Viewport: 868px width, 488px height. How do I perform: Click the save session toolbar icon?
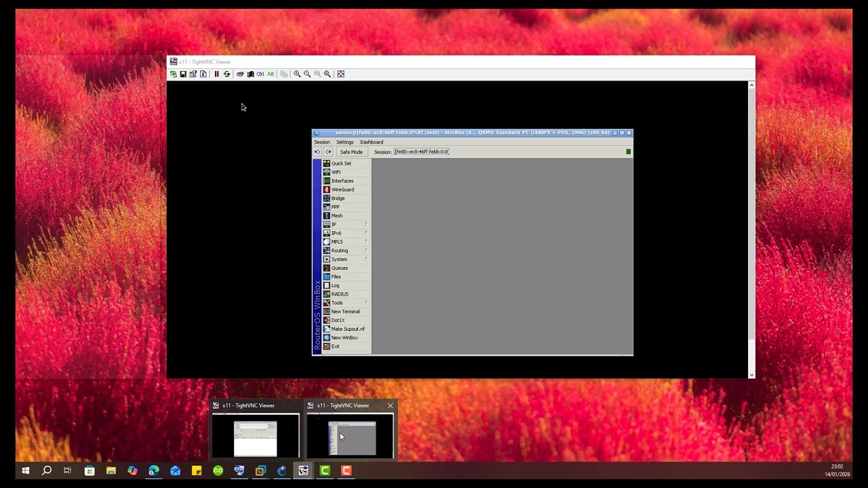(183, 74)
